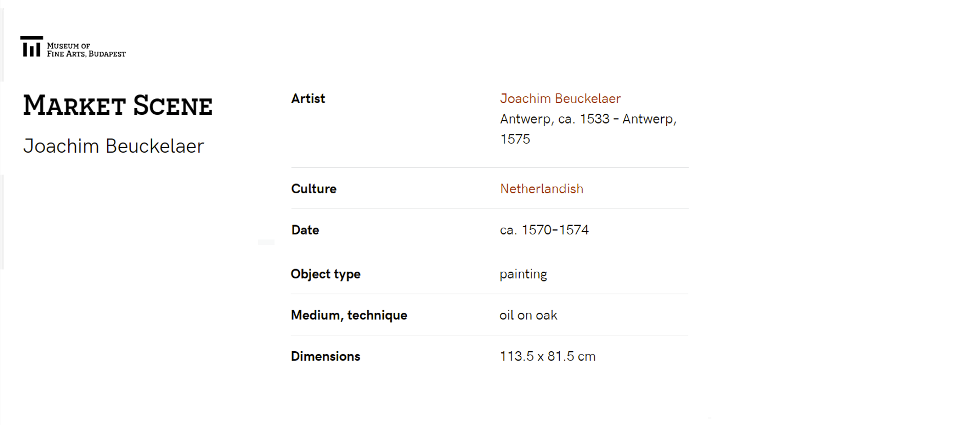Click the Date field label
This screenshot has width=980, height=425.
click(305, 230)
